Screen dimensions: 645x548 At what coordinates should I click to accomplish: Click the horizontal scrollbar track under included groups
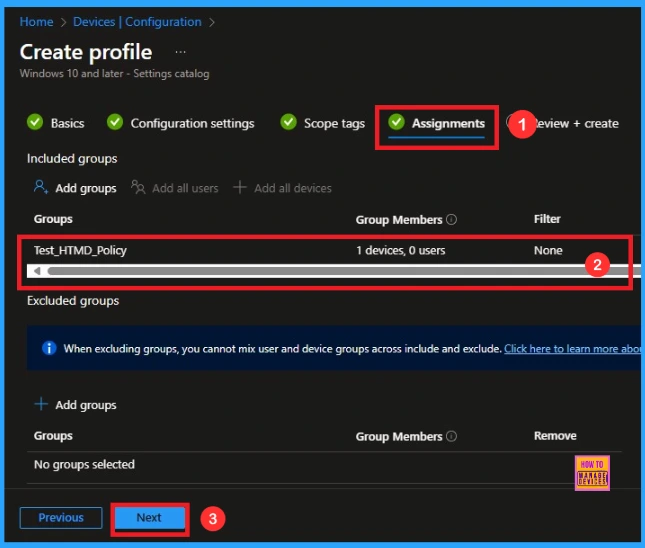pos(334,271)
